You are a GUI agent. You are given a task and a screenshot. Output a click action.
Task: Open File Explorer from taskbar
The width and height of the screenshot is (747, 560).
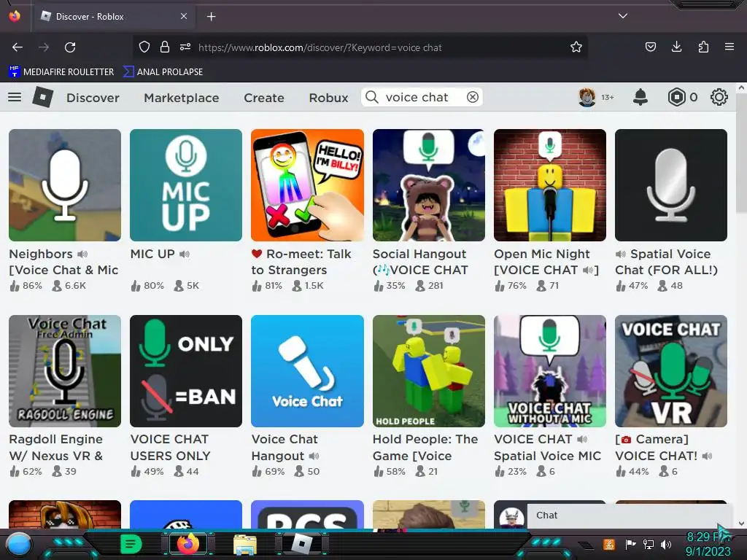245,545
